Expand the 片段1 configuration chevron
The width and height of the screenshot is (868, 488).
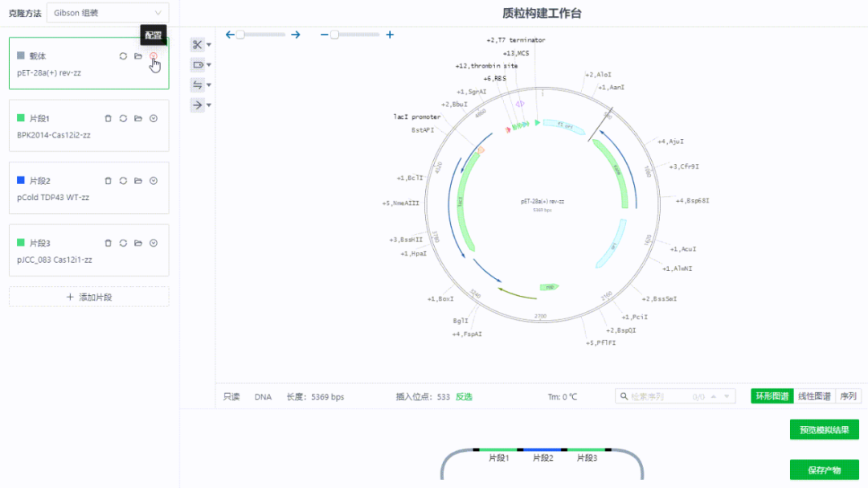[x=154, y=118]
